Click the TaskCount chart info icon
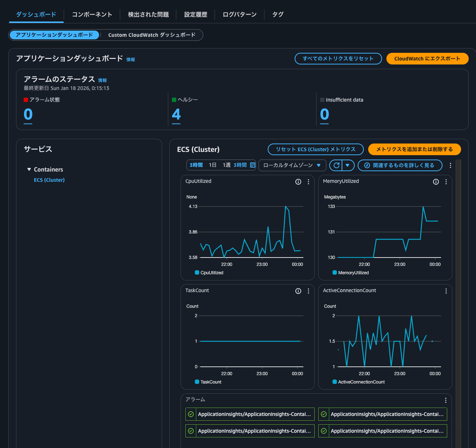476x448 pixels. (x=298, y=291)
